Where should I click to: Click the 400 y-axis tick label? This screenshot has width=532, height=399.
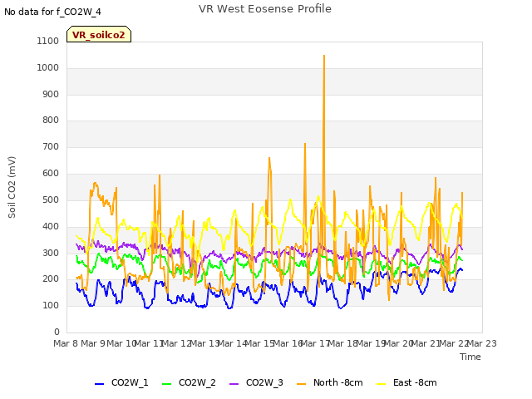point(51,226)
